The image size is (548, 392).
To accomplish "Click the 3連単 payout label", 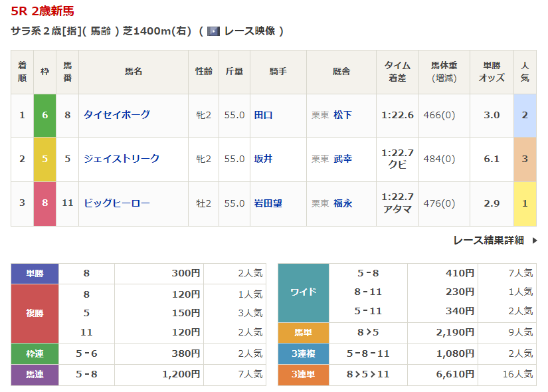I will coord(304,375).
